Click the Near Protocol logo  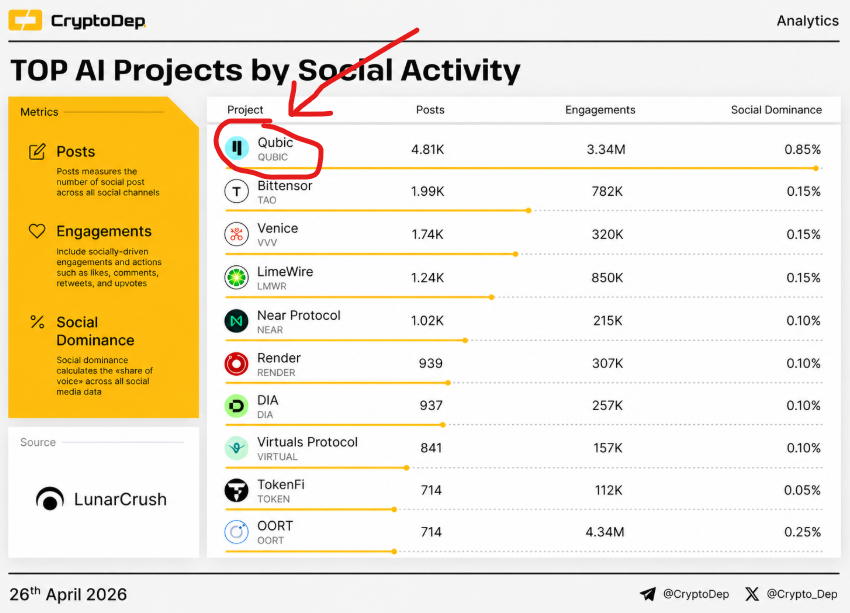point(236,321)
